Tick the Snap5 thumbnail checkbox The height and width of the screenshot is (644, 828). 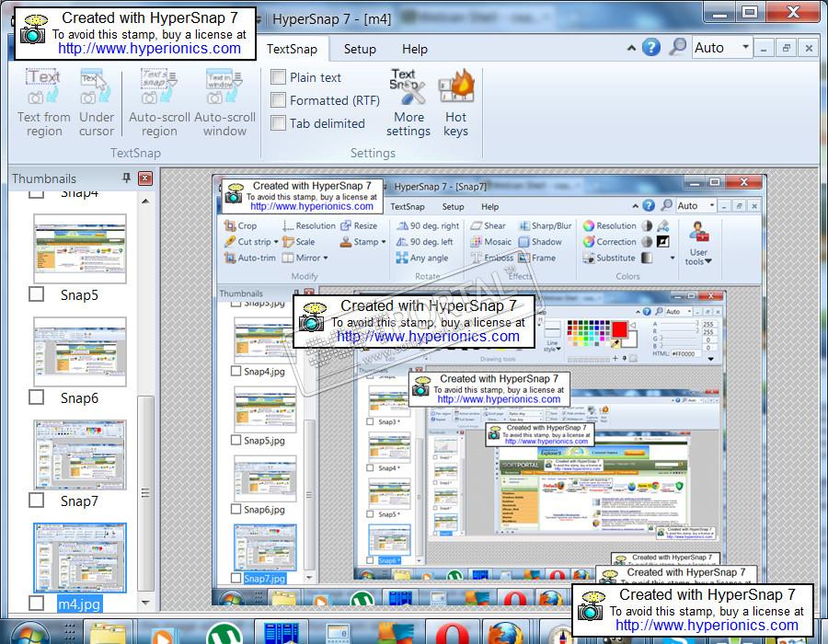pos(37,294)
